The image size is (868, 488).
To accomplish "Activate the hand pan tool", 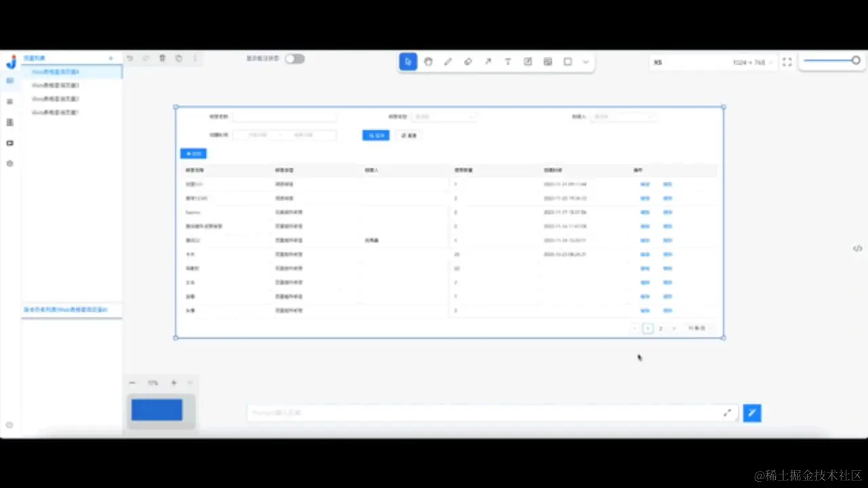I will click(428, 62).
